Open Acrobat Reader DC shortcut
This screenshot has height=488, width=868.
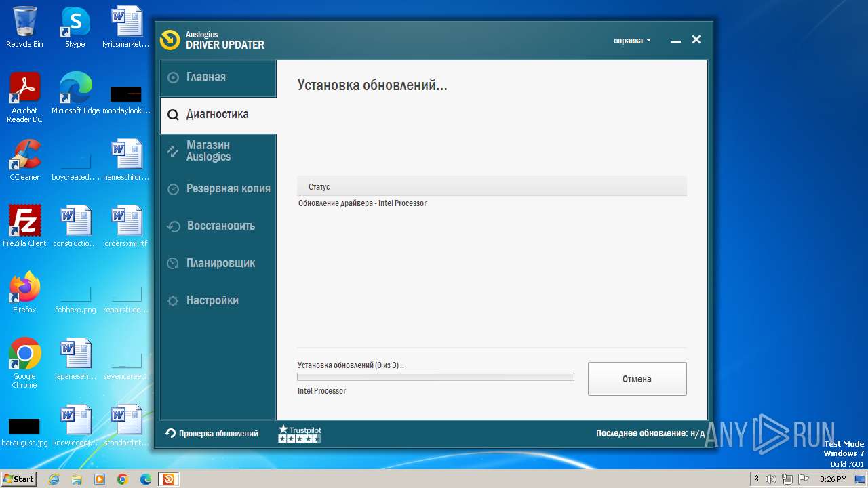pos(24,98)
